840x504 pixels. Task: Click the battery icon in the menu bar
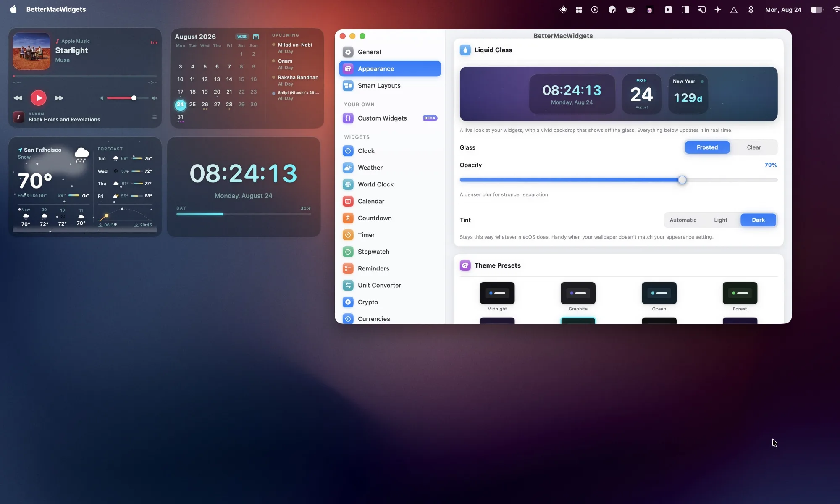[x=816, y=10]
